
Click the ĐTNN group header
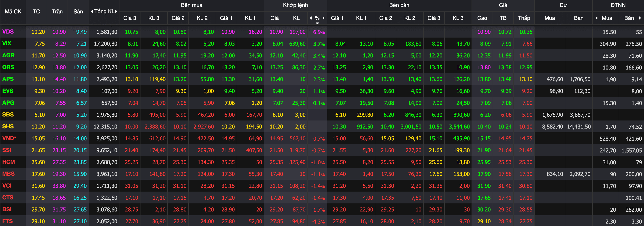click(618, 5)
